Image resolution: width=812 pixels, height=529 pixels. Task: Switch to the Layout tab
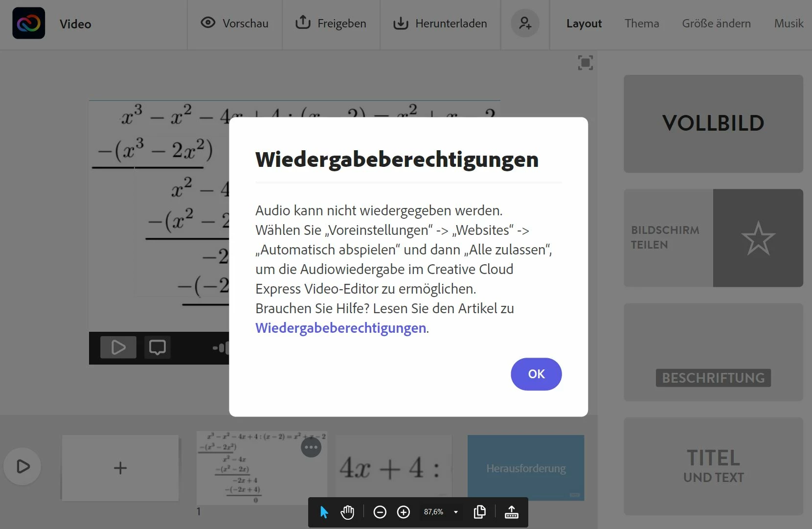[584, 23]
